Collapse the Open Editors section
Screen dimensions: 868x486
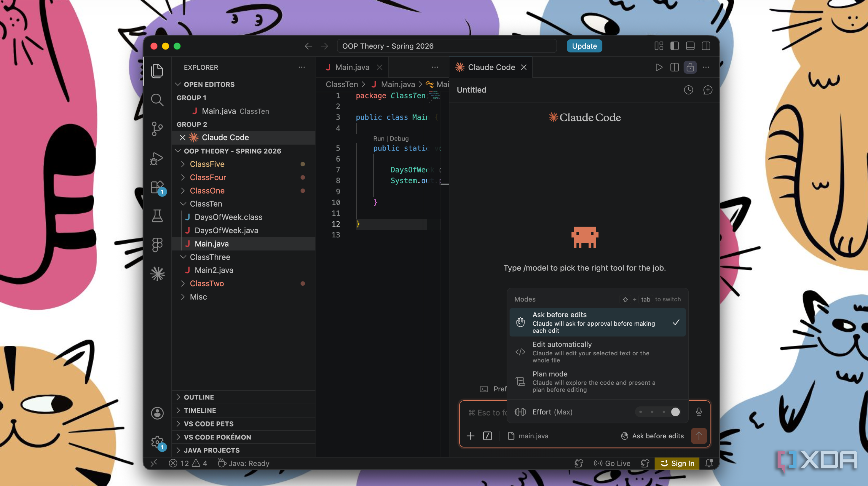point(244,84)
